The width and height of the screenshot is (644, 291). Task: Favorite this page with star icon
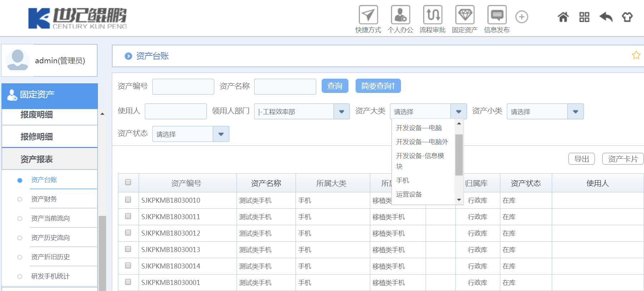pos(636,55)
